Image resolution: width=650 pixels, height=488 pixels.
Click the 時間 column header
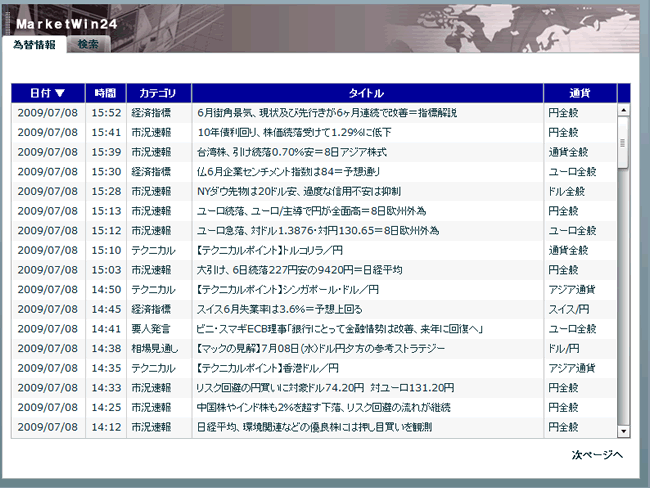(x=106, y=93)
